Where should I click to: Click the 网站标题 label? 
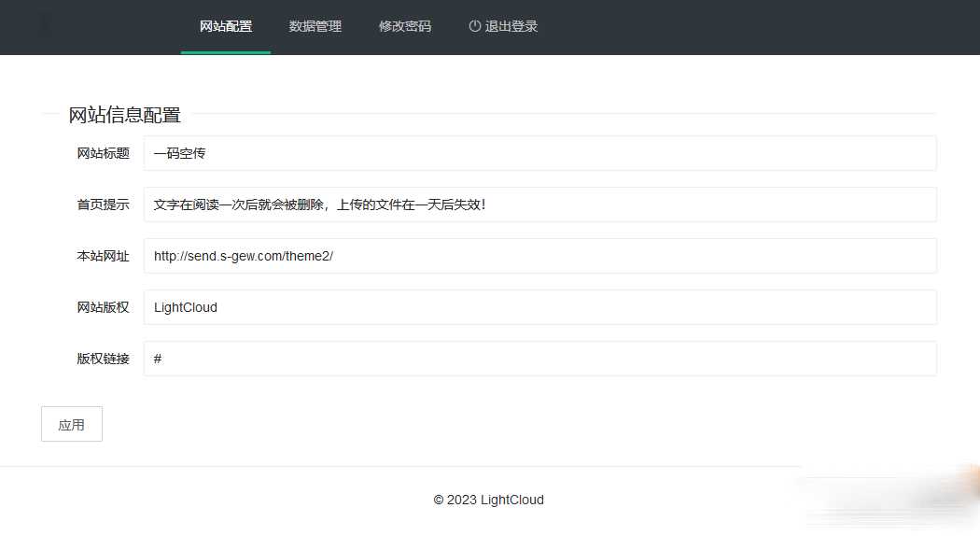pyautogui.click(x=103, y=153)
